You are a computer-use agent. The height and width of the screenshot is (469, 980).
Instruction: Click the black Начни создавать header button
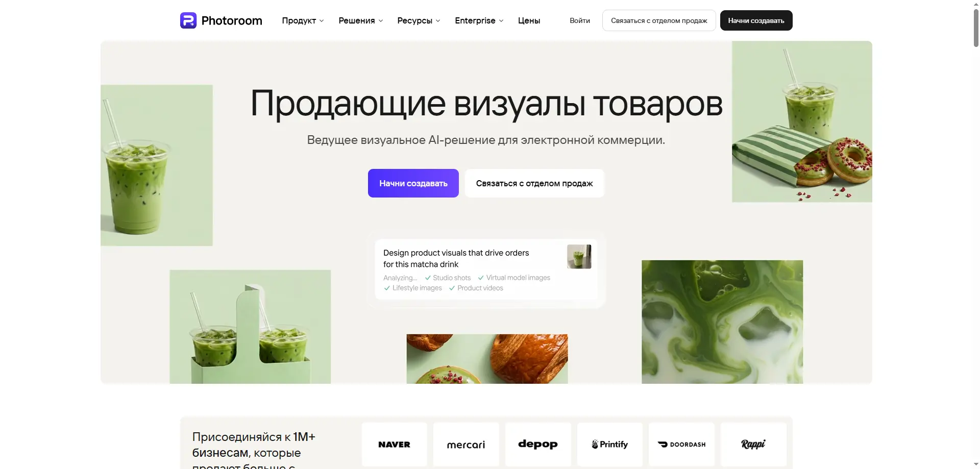(756, 20)
